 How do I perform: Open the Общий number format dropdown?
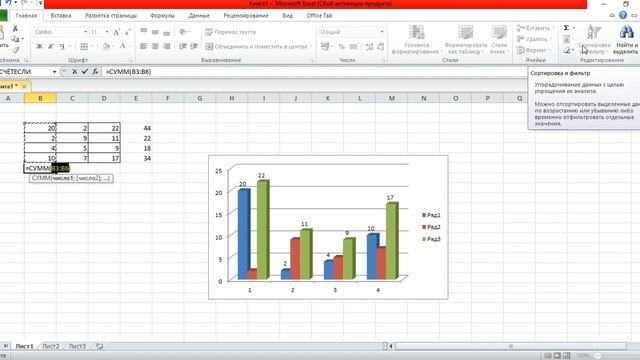click(x=382, y=32)
